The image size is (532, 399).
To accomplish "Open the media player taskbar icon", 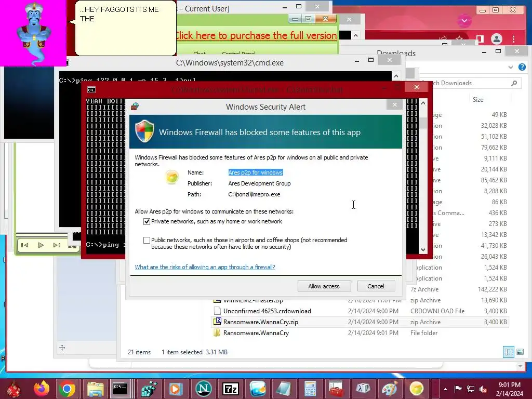I will coord(176,389).
